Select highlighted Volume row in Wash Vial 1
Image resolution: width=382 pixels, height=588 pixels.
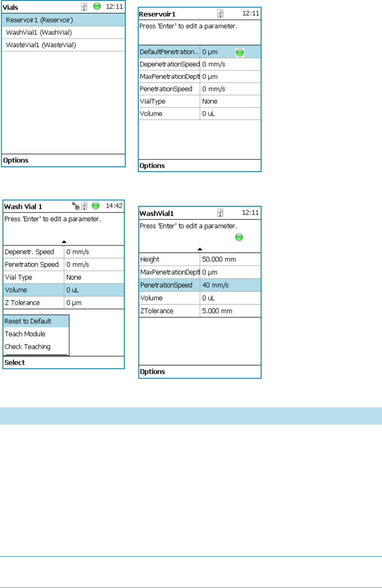click(x=64, y=290)
